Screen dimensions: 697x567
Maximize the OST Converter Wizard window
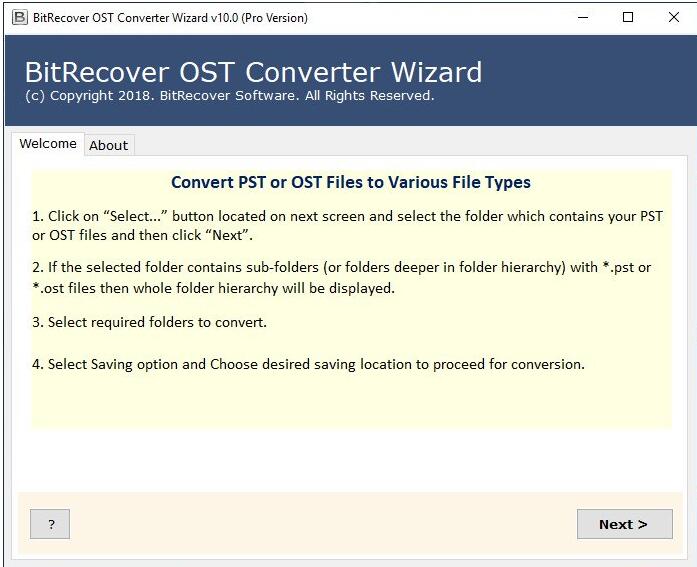tap(628, 18)
